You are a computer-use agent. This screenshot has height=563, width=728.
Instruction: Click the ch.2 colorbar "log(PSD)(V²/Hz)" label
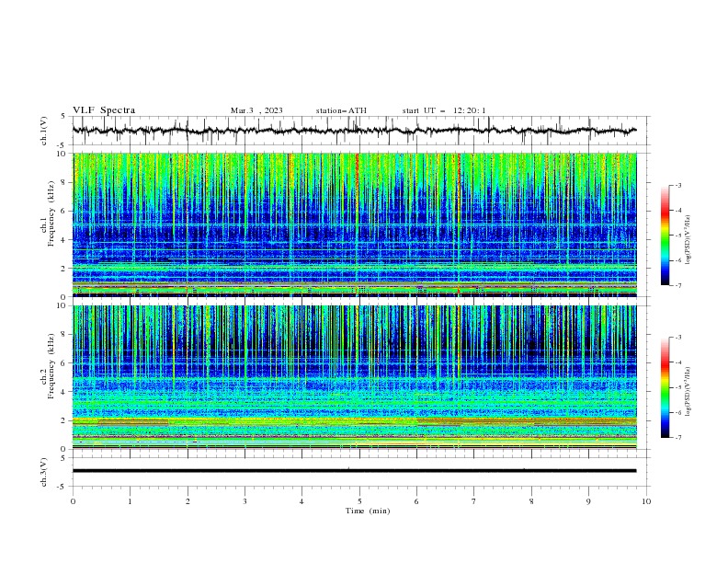point(688,391)
